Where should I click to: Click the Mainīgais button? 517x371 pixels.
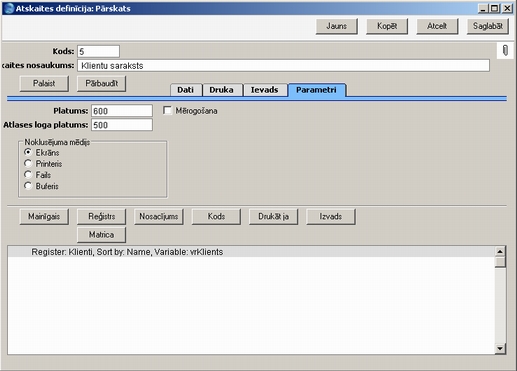[x=44, y=217]
